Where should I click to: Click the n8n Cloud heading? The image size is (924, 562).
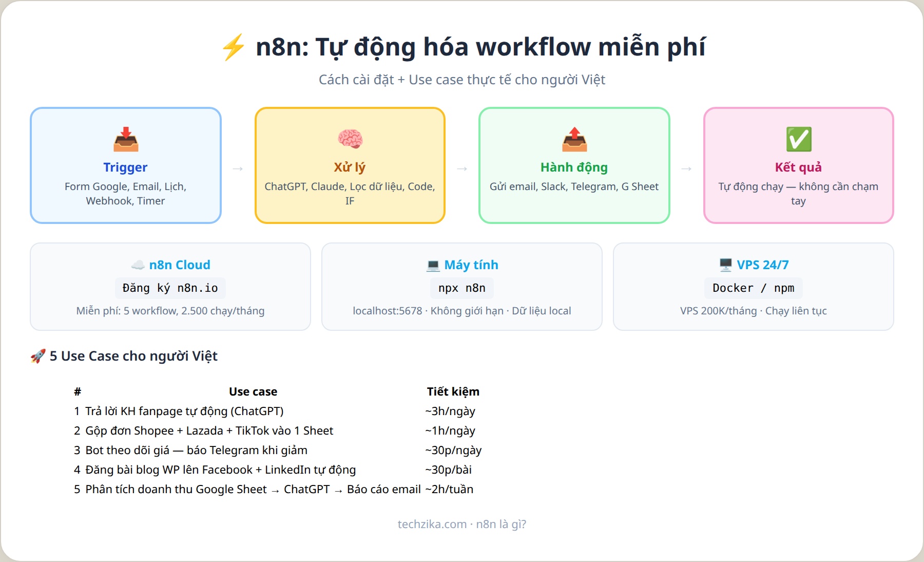180,265
